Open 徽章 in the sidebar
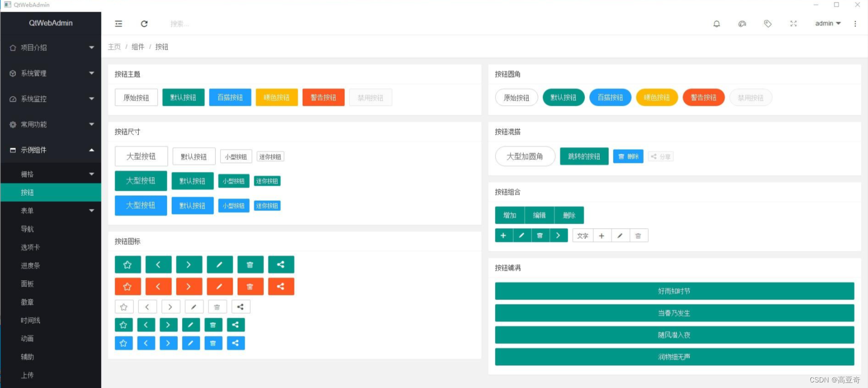 [x=51, y=302]
